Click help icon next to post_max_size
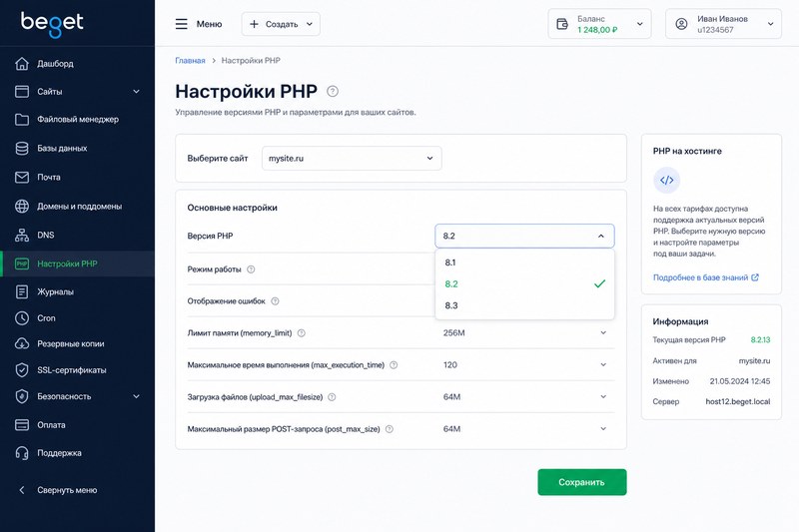The width and height of the screenshot is (799, 532). [x=390, y=429]
